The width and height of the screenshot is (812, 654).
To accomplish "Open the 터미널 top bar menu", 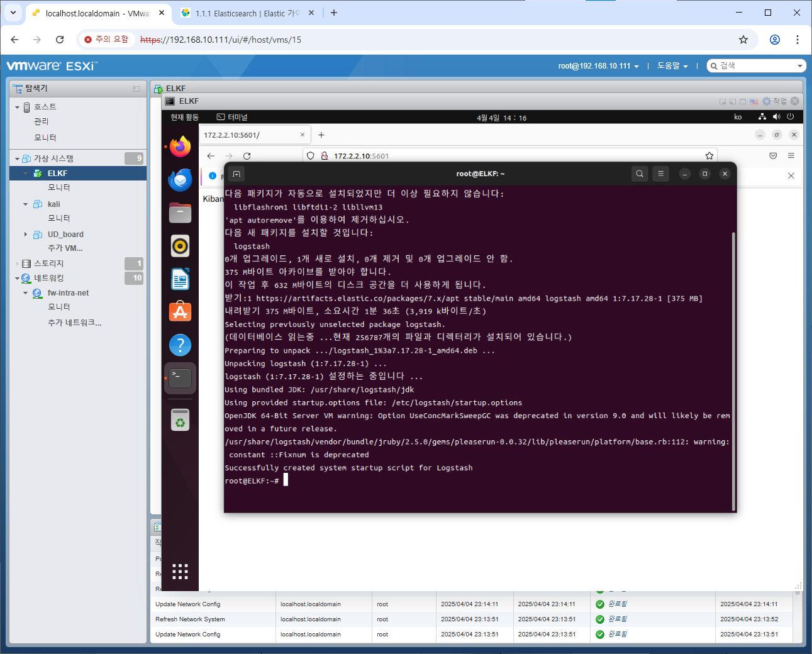I will [x=232, y=118].
